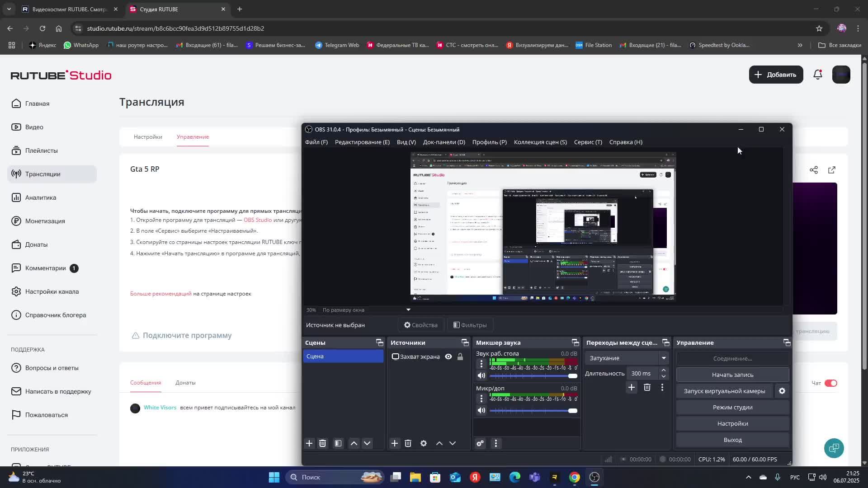Lock the Захват экрана source

coord(460,357)
